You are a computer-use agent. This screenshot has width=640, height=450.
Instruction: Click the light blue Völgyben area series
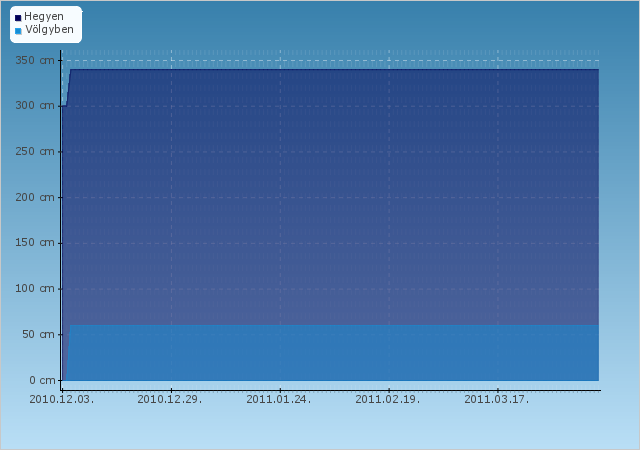pyautogui.click(x=333, y=353)
